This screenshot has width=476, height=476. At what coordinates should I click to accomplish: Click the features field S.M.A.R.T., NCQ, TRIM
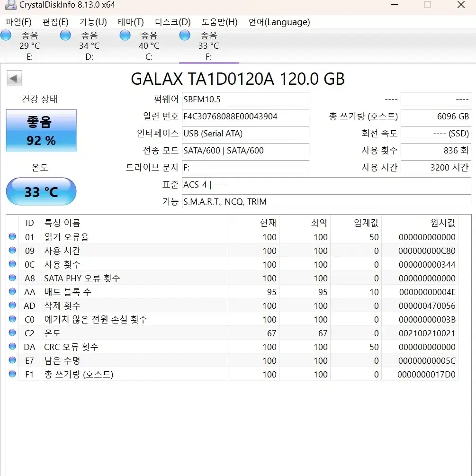pyautogui.click(x=326, y=202)
